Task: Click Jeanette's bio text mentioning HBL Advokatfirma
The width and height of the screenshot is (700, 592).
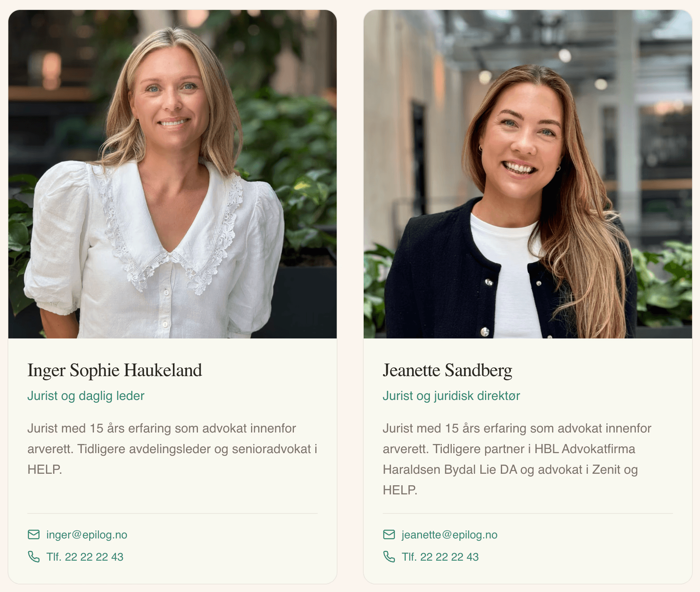Action: pyautogui.click(x=517, y=459)
